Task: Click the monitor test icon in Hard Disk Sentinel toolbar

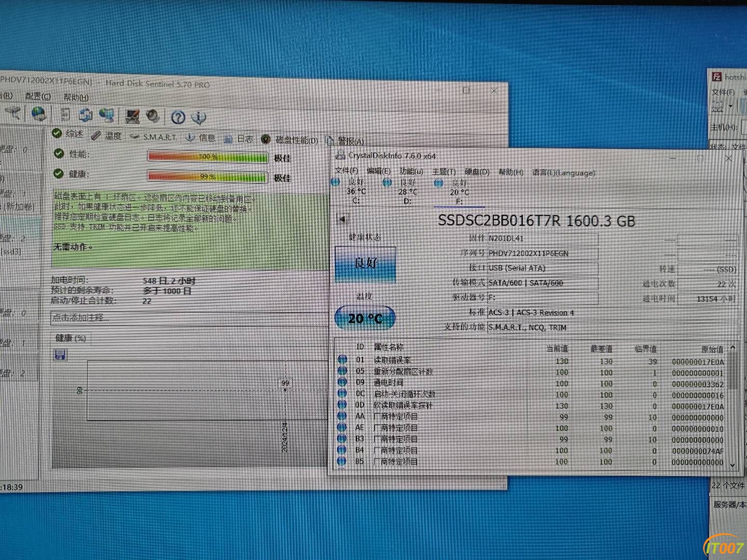Action: point(132,116)
